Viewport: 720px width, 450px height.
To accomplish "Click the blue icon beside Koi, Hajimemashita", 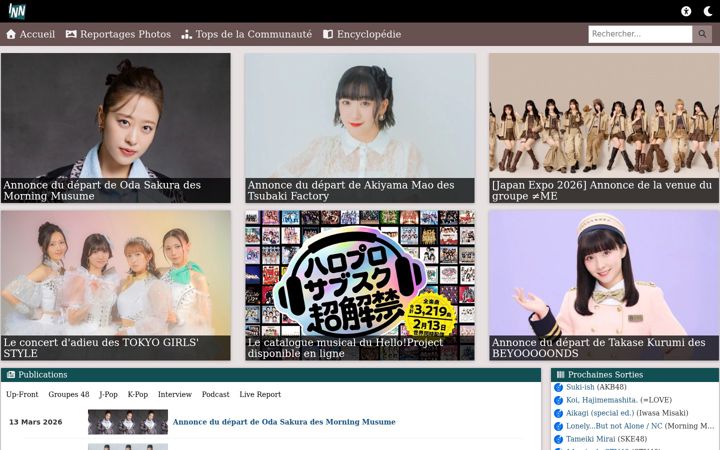I will pyautogui.click(x=558, y=400).
